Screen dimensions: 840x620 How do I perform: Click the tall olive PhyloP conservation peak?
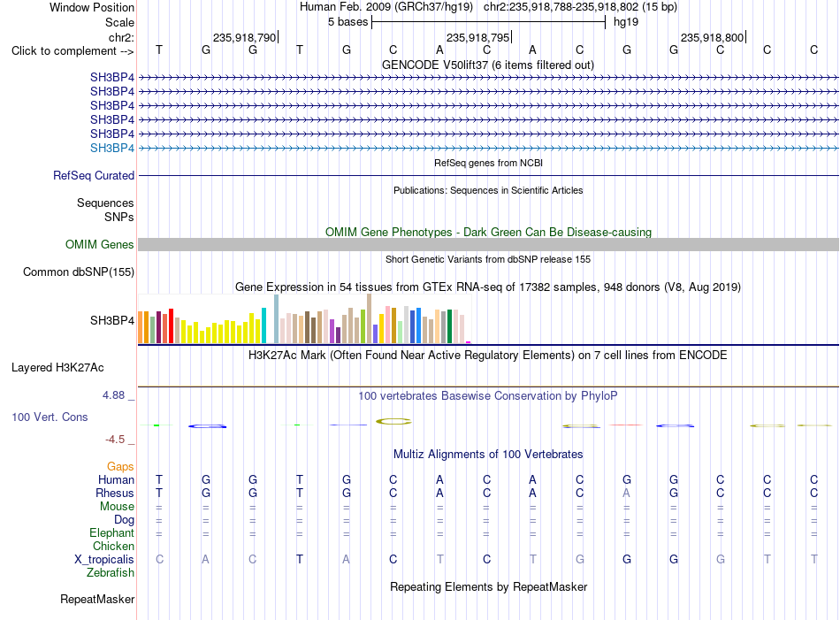tap(393, 422)
